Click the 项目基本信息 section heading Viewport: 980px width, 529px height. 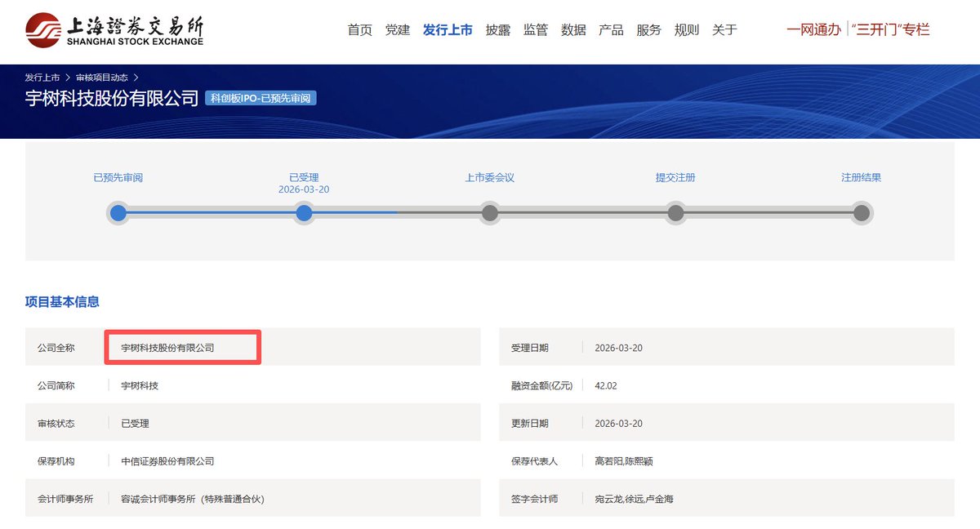(62, 302)
